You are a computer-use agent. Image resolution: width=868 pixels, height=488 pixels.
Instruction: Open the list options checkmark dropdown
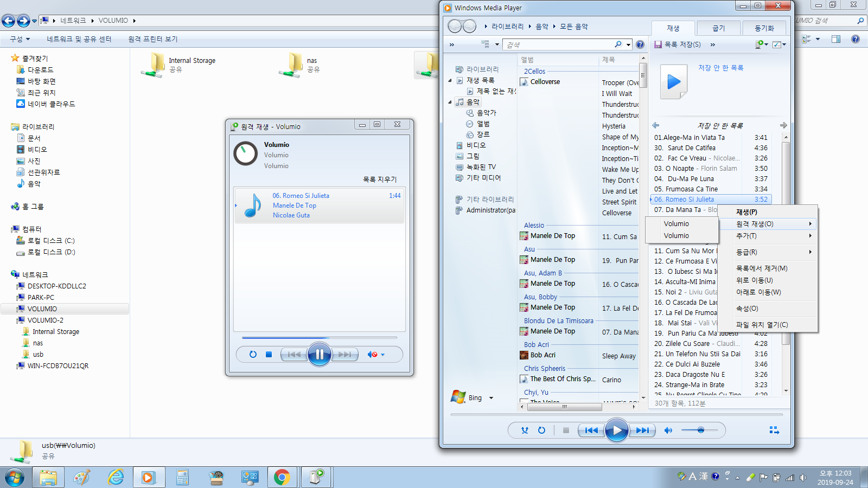point(779,44)
